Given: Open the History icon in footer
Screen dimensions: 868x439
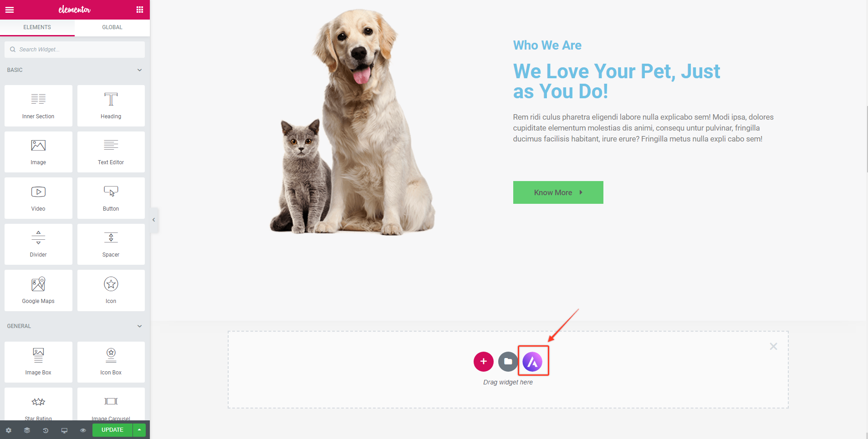Looking at the screenshot, I should [x=46, y=430].
